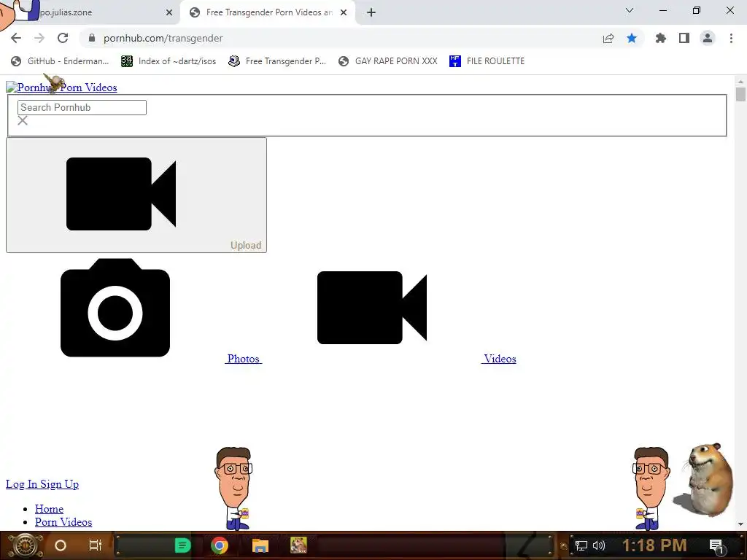Restore down the Chrome window
This screenshot has height=560, width=747.
(x=697, y=10)
